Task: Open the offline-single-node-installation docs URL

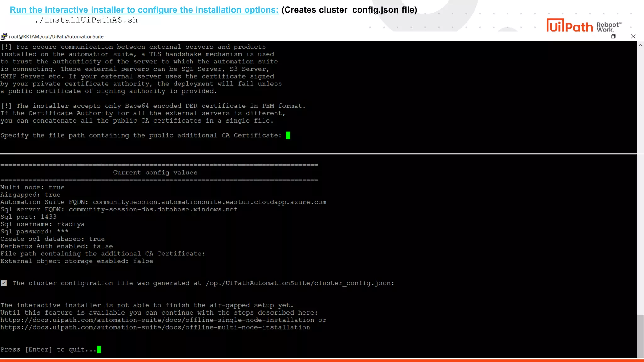Action: 157,320
